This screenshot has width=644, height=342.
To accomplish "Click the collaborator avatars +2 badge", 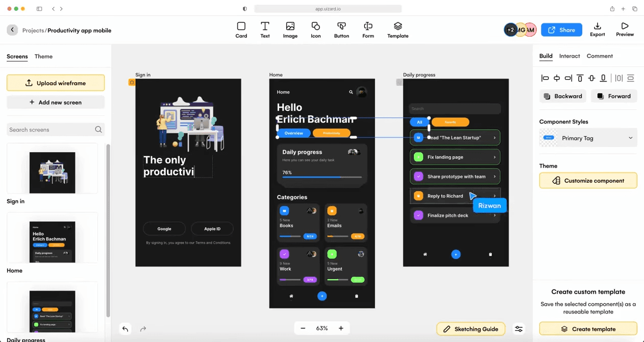I will (x=510, y=30).
